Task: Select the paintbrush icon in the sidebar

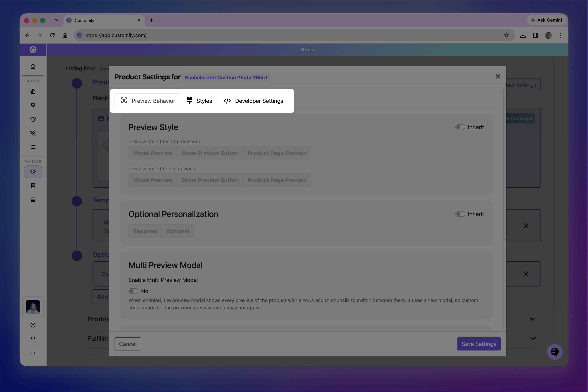Action: click(33, 105)
